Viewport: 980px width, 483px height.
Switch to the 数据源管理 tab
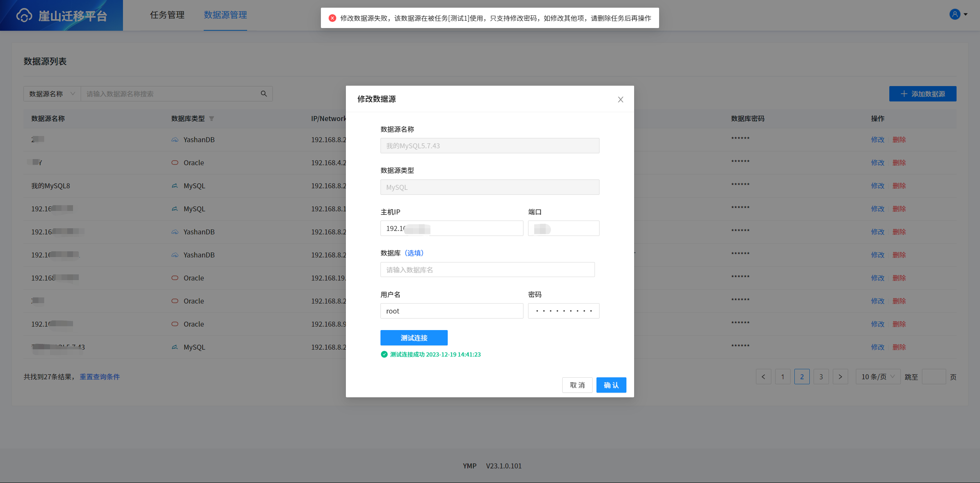tap(225, 15)
